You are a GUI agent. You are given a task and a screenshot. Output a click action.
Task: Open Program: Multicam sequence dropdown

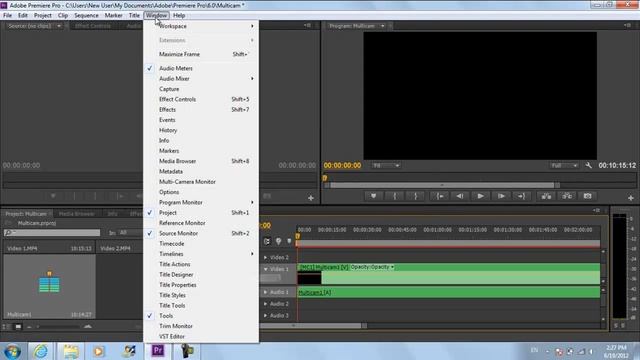point(382,26)
